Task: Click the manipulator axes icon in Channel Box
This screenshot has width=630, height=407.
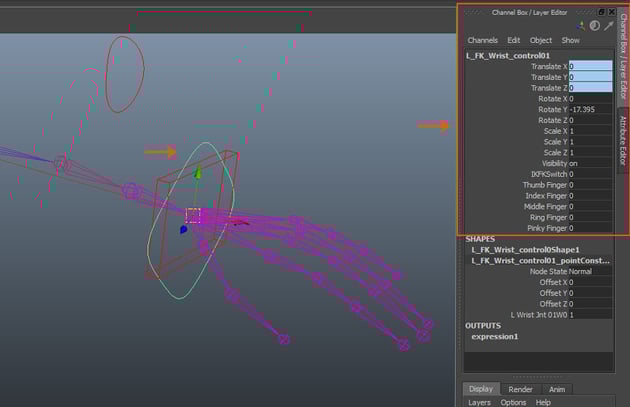Action: point(583,26)
